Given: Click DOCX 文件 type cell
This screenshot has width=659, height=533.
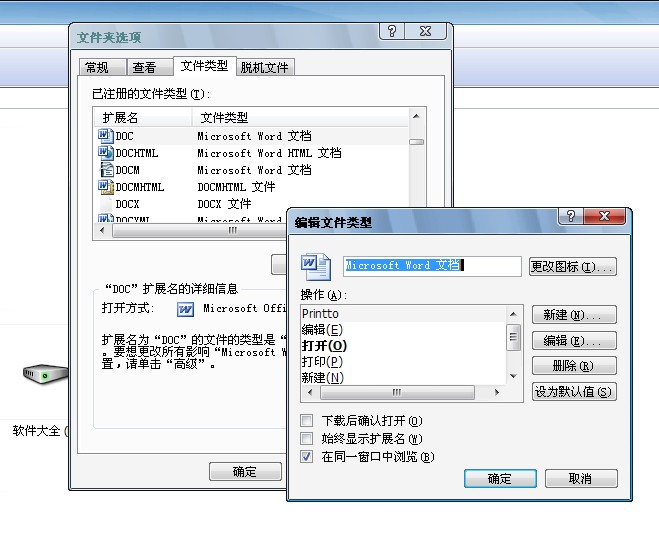Looking at the screenshot, I should click(224, 204).
